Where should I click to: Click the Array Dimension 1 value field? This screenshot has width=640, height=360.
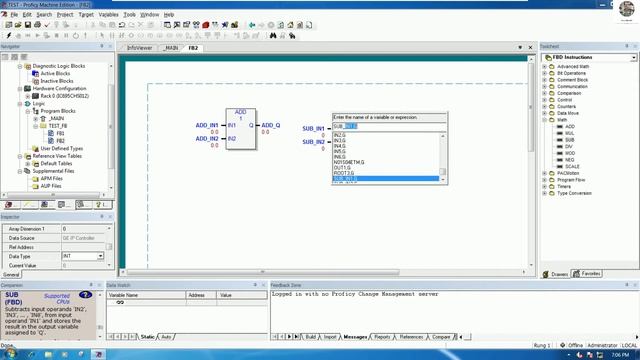click(84, 229)
